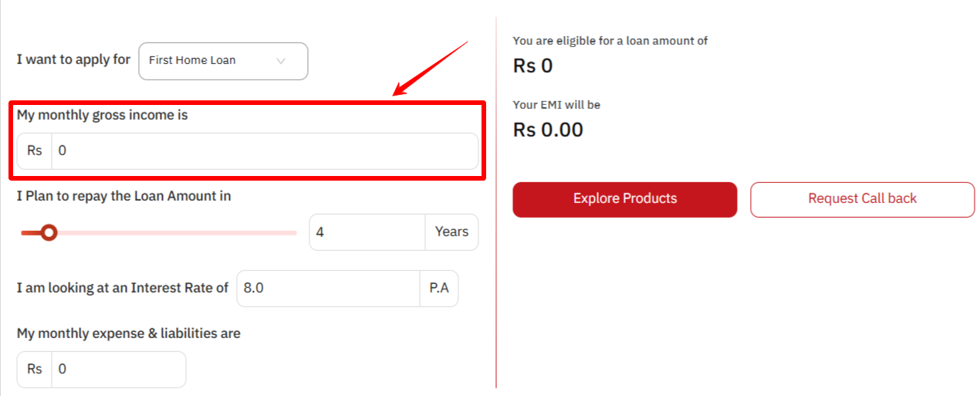Focus the monthly gross income input field

(264, 151)
